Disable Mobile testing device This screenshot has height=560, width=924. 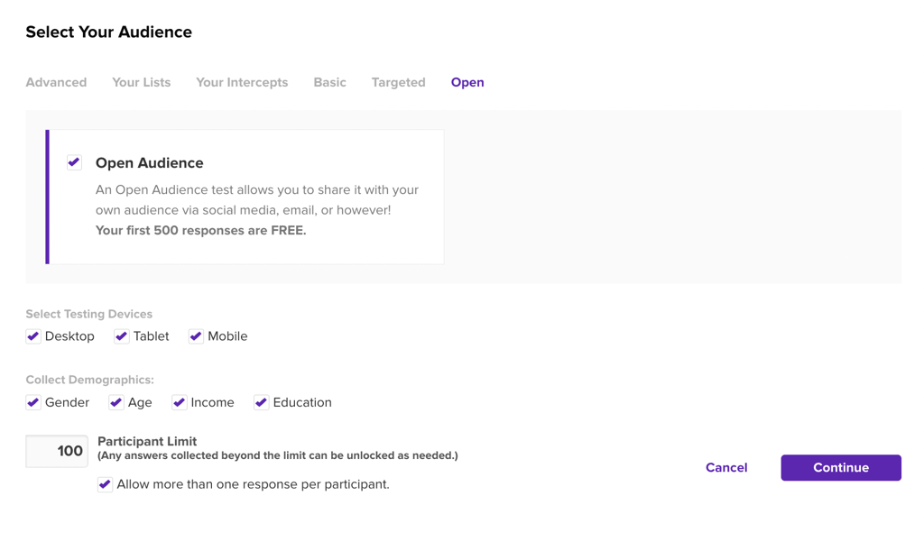196,336
